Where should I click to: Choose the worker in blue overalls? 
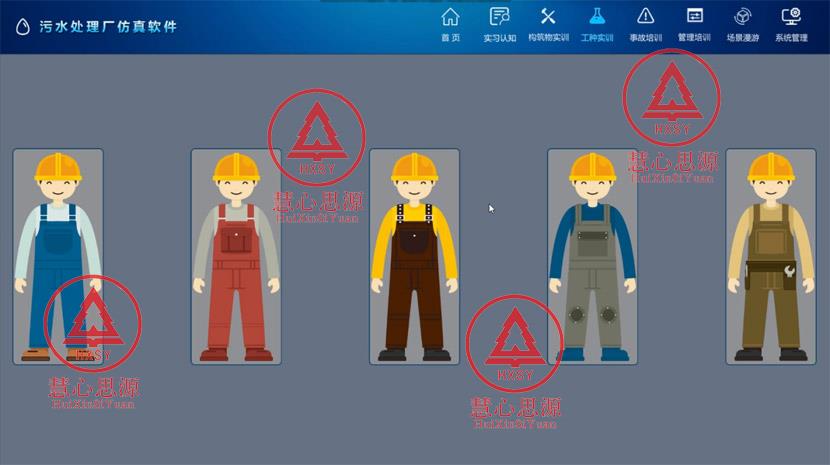point(57,256)
